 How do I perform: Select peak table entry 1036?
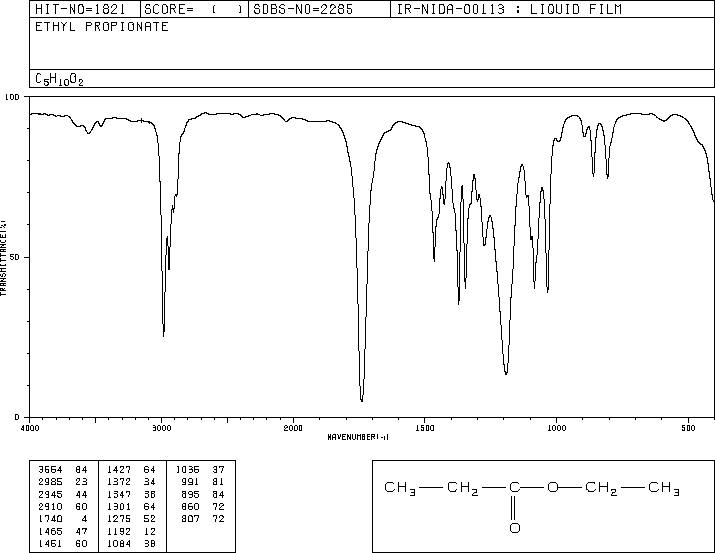click(188, 470)
